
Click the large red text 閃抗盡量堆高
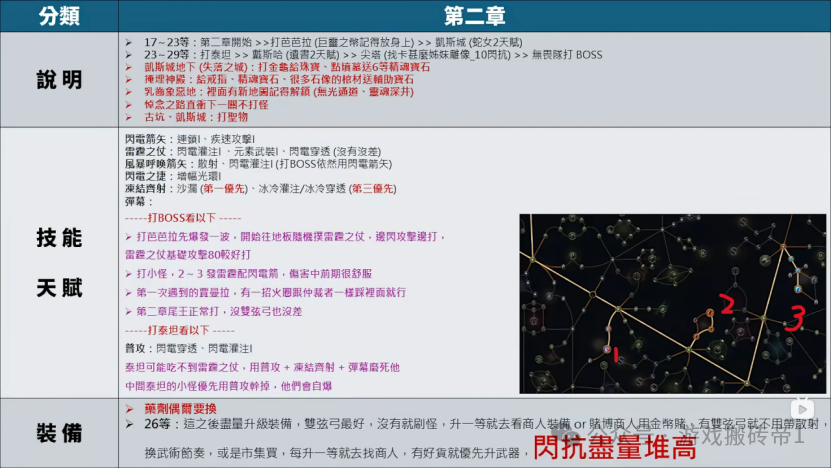pos(614,447)
